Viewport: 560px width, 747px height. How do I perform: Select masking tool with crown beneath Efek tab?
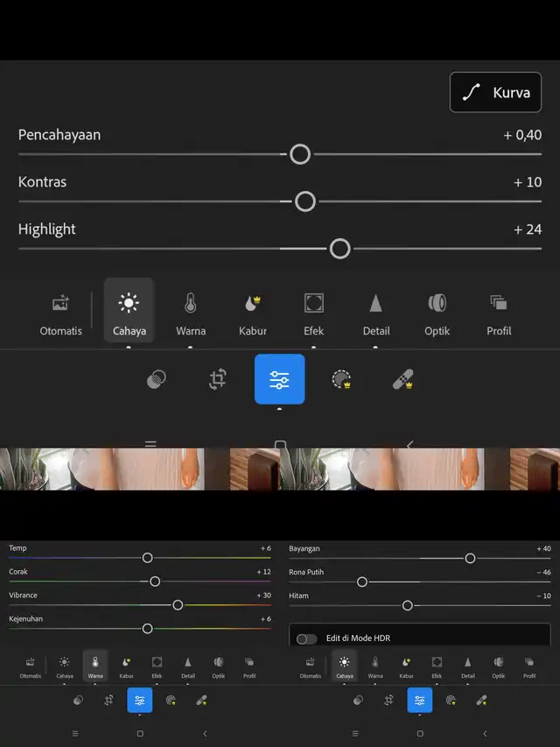[x=341, y=379]
